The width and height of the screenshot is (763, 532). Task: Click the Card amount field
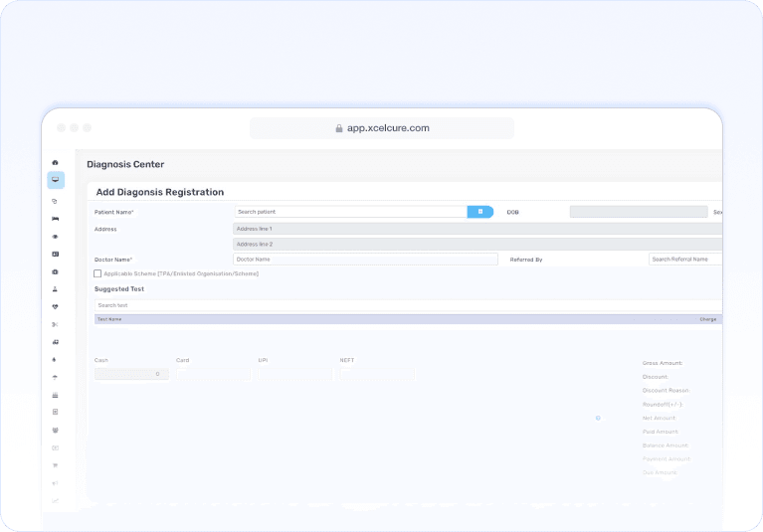click(x=214, y=374)
